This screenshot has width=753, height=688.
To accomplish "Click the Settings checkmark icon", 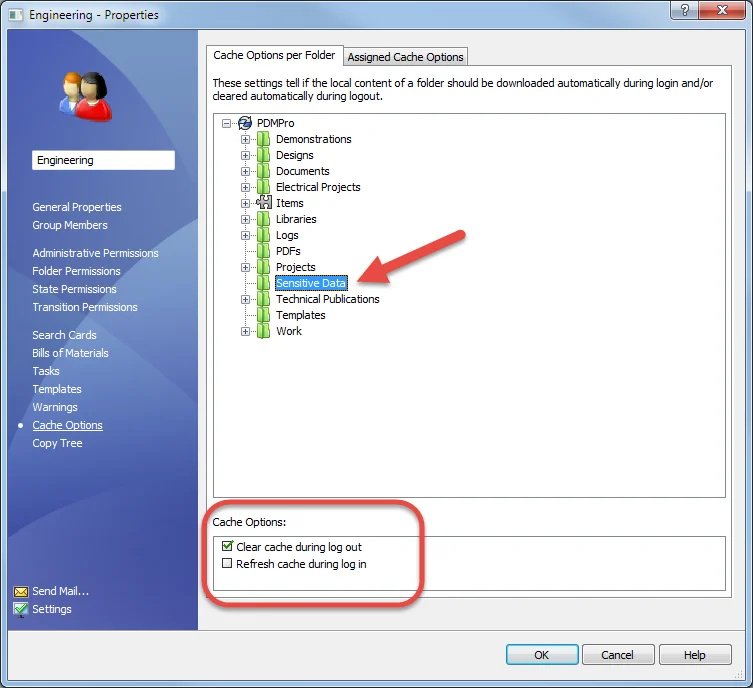I will 21,609.
